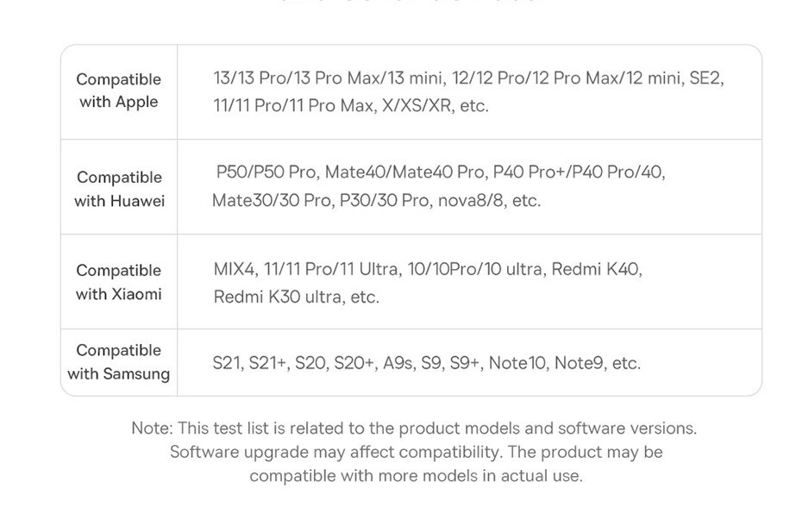Click 'SE2' in the Apple models row
Screen dimensions: 802x532
[x=705, y=78]
